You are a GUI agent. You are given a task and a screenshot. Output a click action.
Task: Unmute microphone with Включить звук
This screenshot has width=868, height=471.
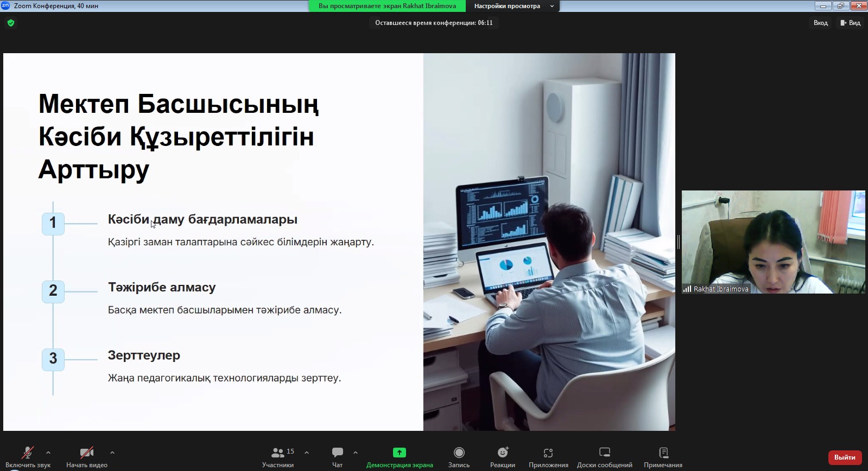pos(28,457)
